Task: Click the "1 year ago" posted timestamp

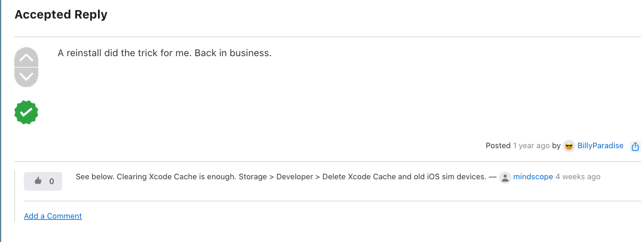Action: tap(531, 145)
